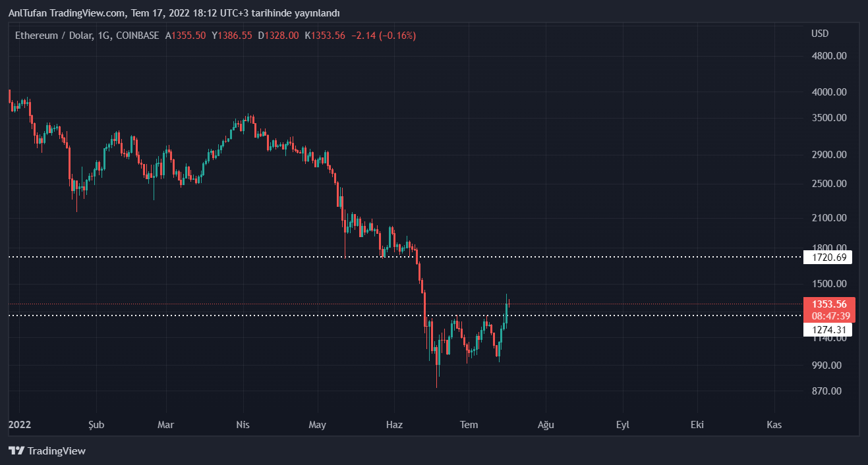Click the 4800.00 price axis label
The width and height of the screenshot is (868, 465).
click(829, 56)
